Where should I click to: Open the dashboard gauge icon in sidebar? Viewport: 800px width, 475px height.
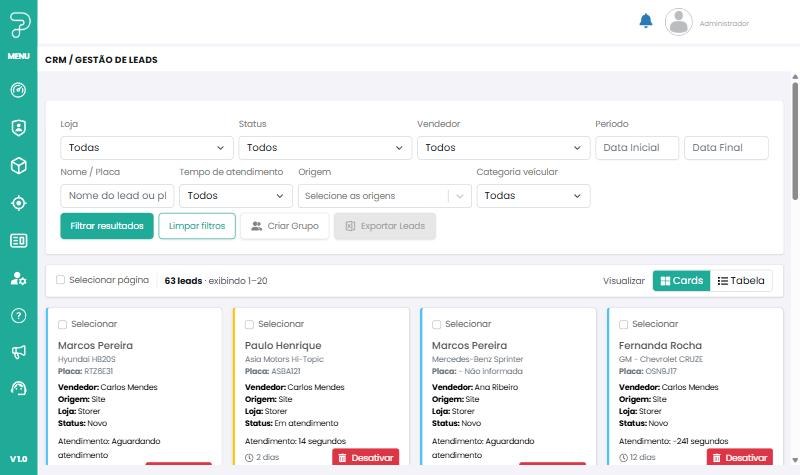click(x=18, y=90)
